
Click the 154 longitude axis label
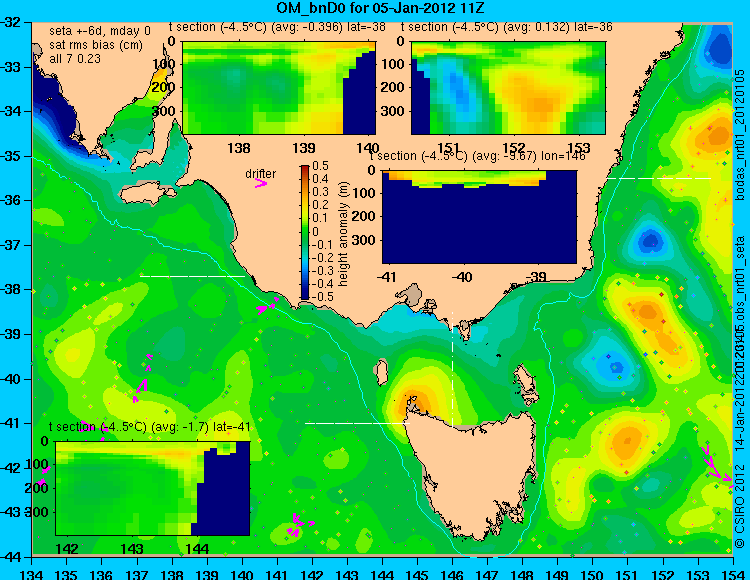[732, 574]
